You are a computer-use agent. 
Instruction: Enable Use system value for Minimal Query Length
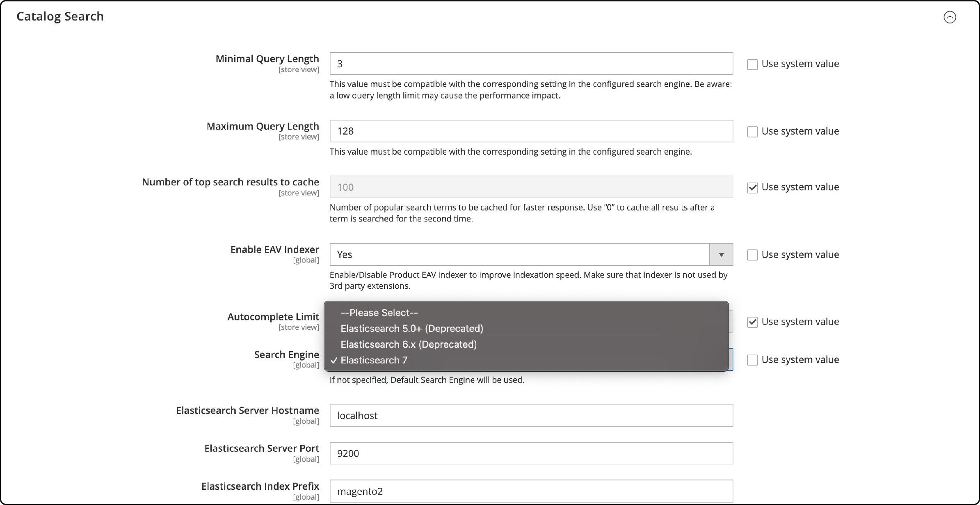[752, 63]
